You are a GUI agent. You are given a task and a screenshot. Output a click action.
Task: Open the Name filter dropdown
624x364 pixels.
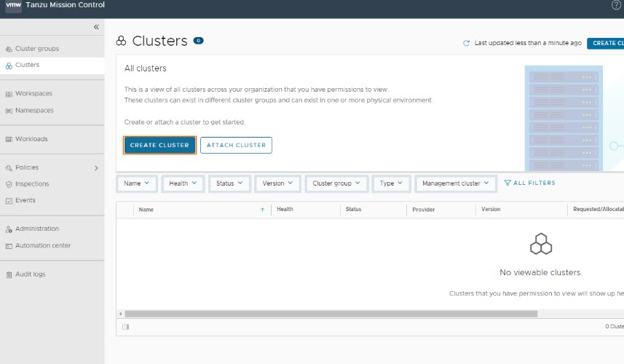(136, 183)
